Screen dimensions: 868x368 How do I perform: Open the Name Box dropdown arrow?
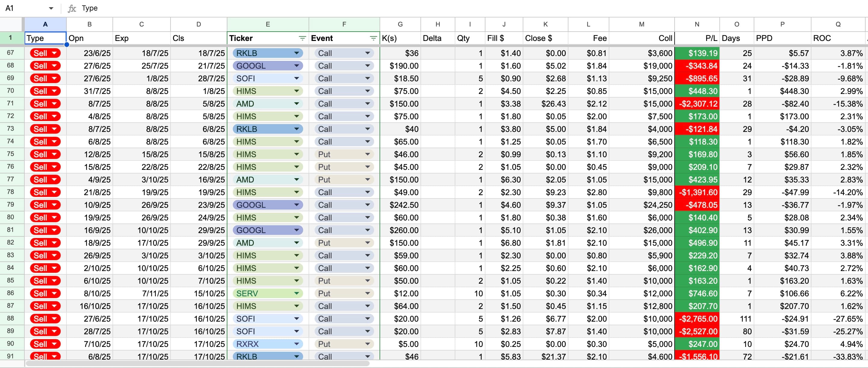coord(51,8)
